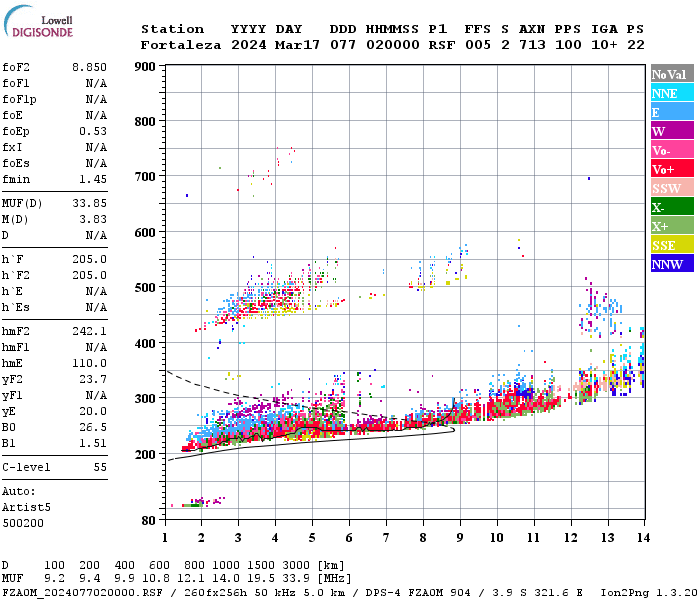Click the C-level value 55

pos(100,467)
